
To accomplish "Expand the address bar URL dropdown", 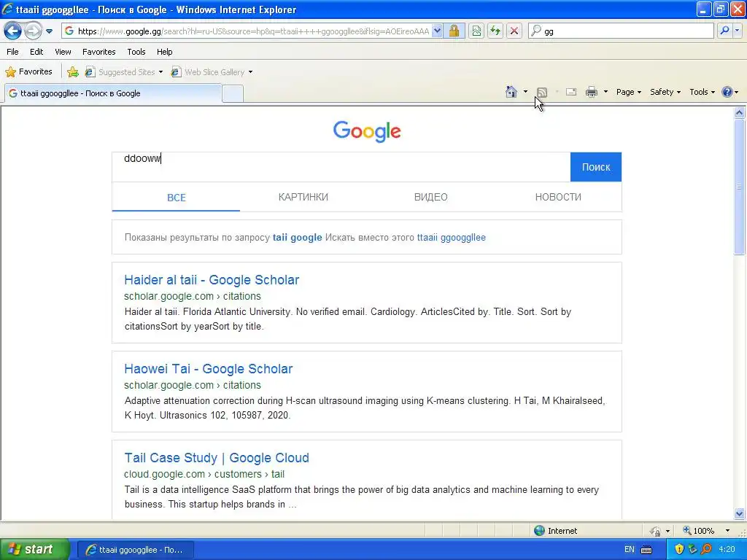I will pyautogui.click(x=437, y=31).
